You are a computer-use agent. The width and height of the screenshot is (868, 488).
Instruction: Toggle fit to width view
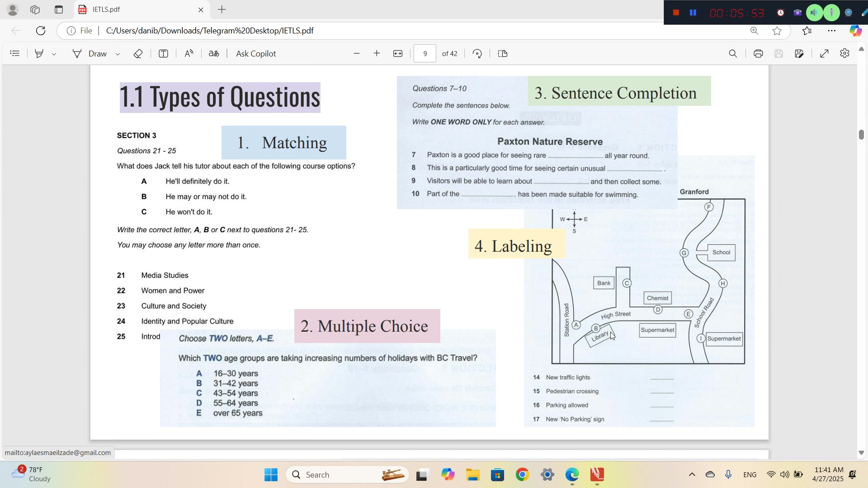coord(398,54)
